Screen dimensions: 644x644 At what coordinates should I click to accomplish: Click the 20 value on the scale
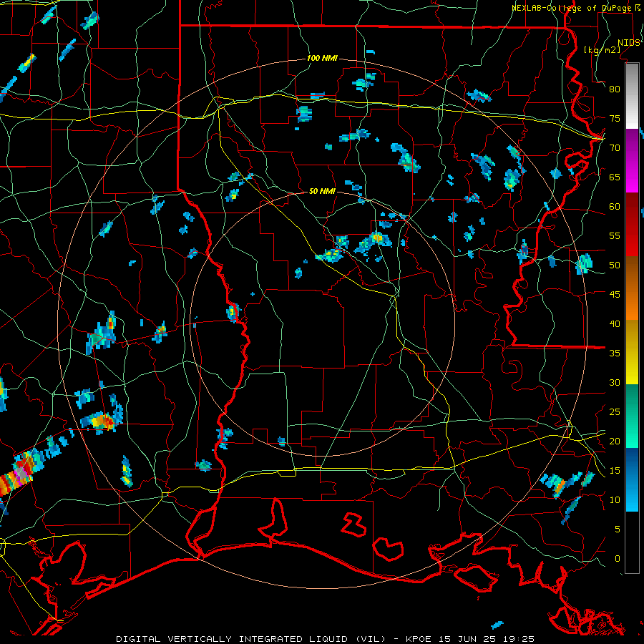point(615,441)
